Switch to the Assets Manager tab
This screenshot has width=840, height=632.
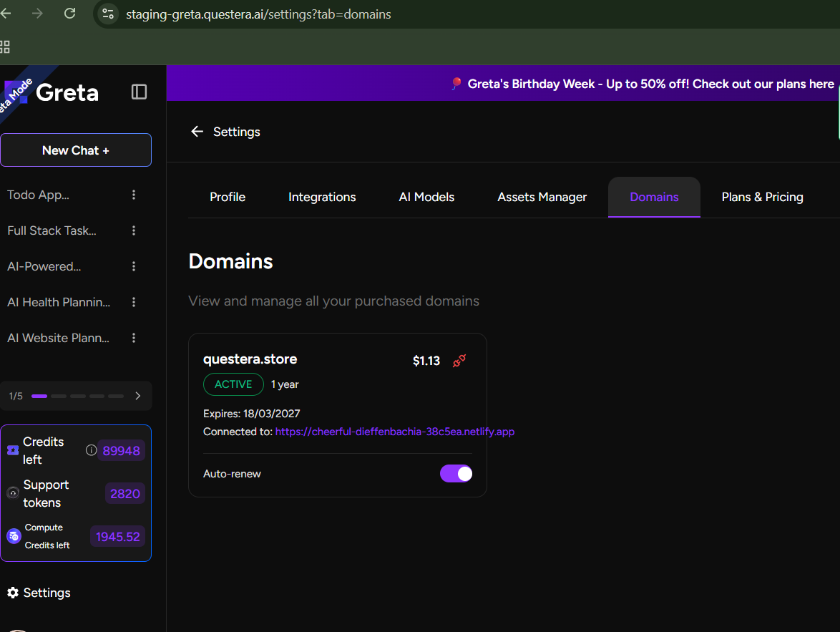tap(542, 198)
